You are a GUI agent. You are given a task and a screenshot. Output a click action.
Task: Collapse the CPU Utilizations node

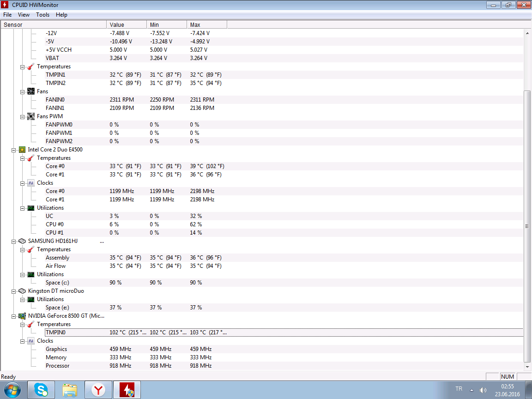(22, 208)
